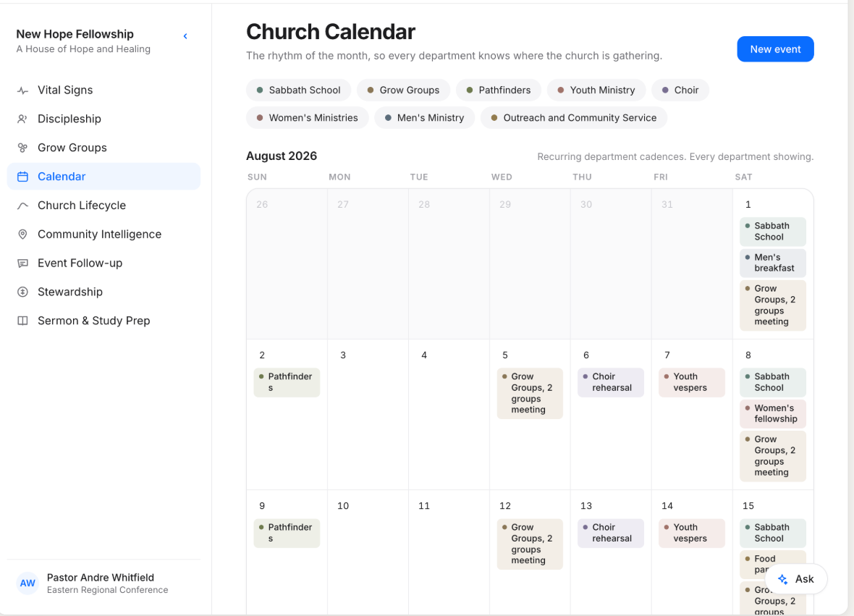Click the Church Calendar page title
Image resolution: width=854 pixels, height=616 pixels.
coord(331,32)
